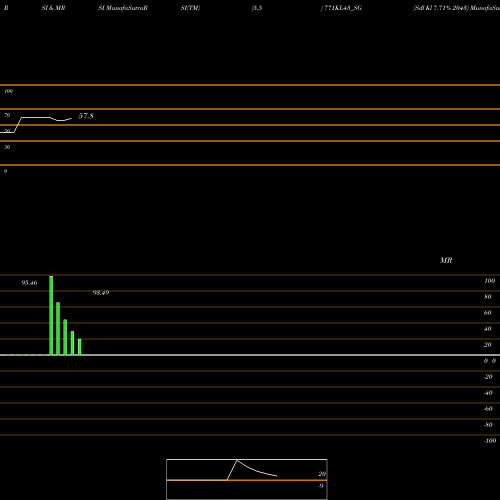Click the 'Sdl Kl 7.71% 2048' title text
The width and height of the screenshot is (500, 500).
pyautogui.click(x=441, y=8)
